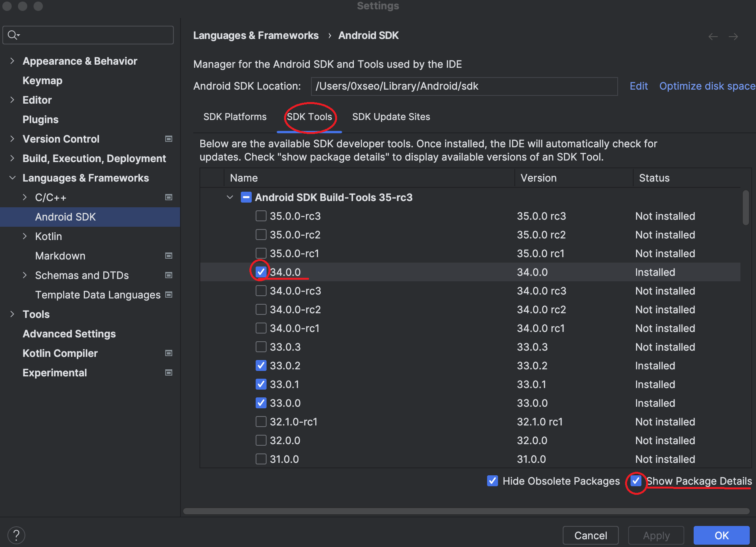Click the Optimize disk space link
Screen dimensions: 756x547
click(707, 86)
